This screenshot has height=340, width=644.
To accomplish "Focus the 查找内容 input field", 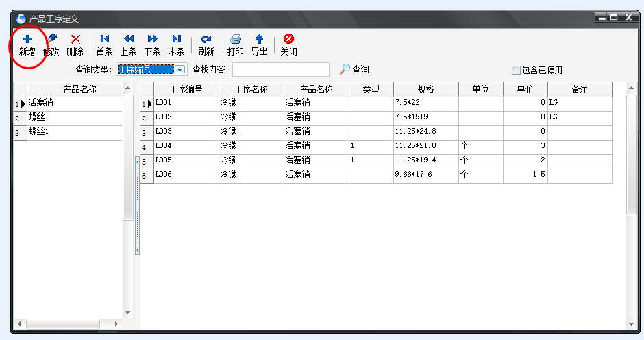I will click(281, 69).
